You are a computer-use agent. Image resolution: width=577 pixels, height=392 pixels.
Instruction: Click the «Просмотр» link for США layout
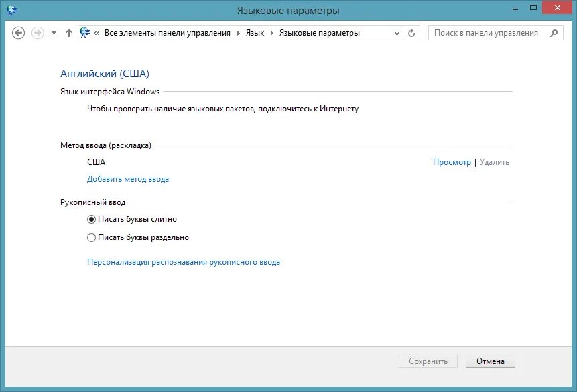[x=452, y=161]
